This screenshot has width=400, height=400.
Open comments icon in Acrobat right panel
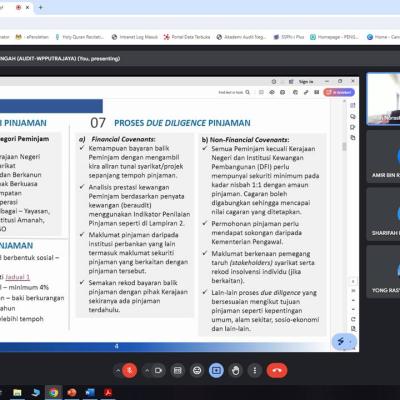tap(353, 116)
